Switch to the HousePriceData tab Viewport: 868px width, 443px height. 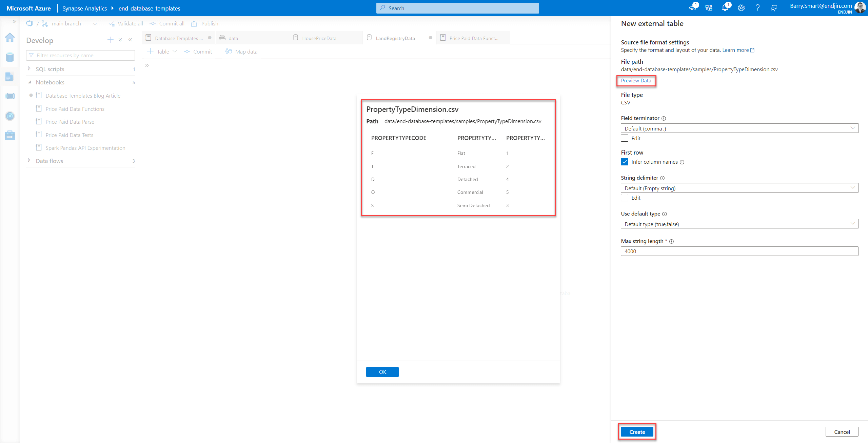coord(318,38)
